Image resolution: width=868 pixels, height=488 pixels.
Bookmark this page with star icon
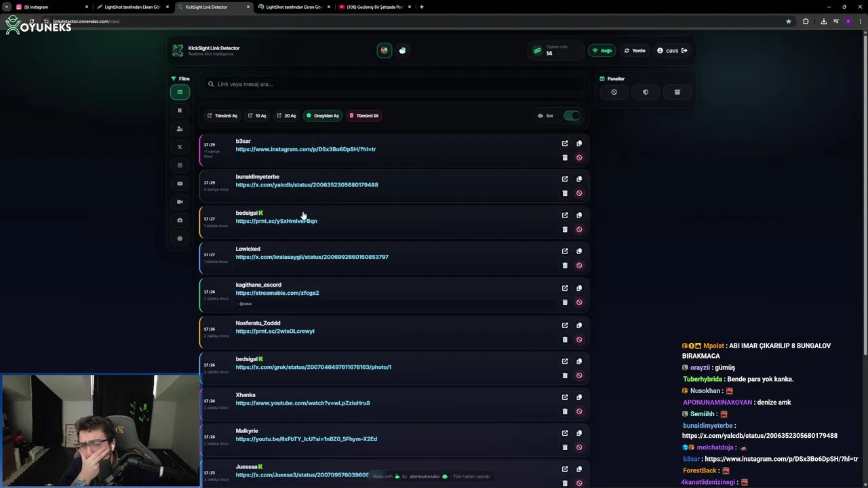[x=788, y=21]
